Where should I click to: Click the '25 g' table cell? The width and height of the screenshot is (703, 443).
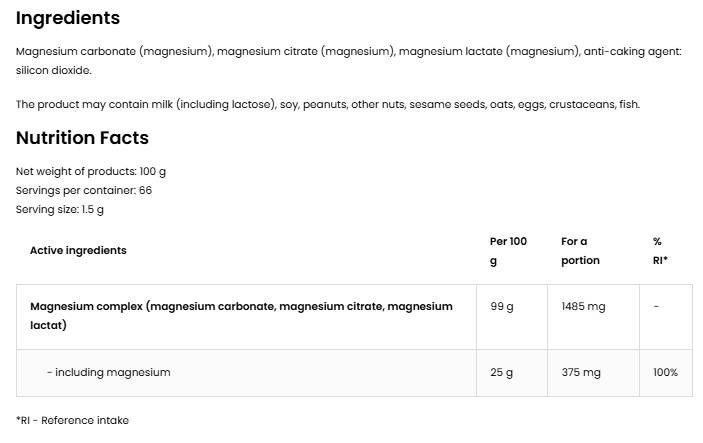502,372
